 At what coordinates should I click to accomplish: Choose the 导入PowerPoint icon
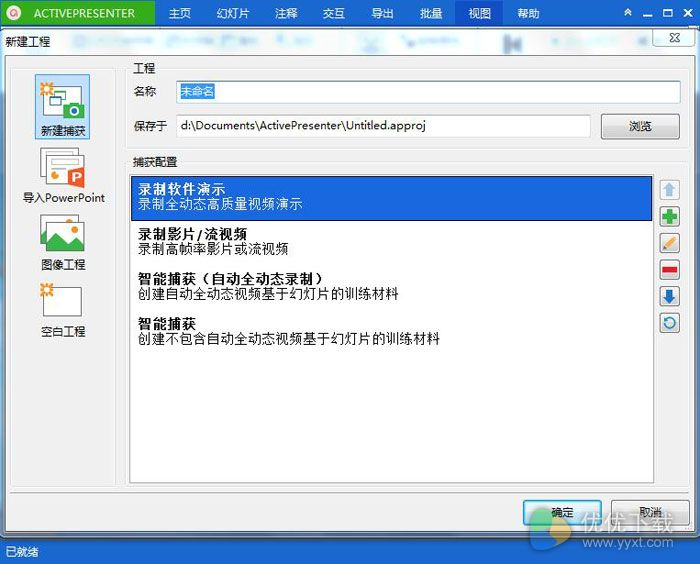click(x=63, y=175)
